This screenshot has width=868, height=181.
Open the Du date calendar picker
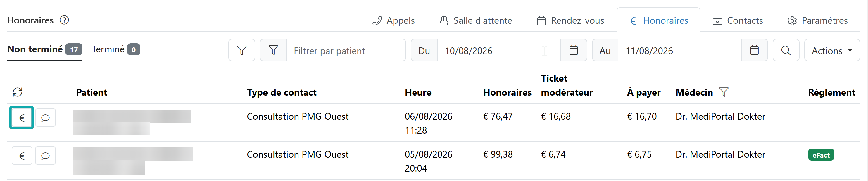point(574,51)
